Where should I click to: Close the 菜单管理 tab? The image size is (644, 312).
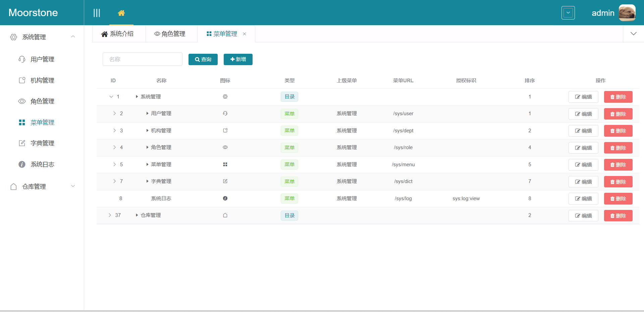point(245,34)
